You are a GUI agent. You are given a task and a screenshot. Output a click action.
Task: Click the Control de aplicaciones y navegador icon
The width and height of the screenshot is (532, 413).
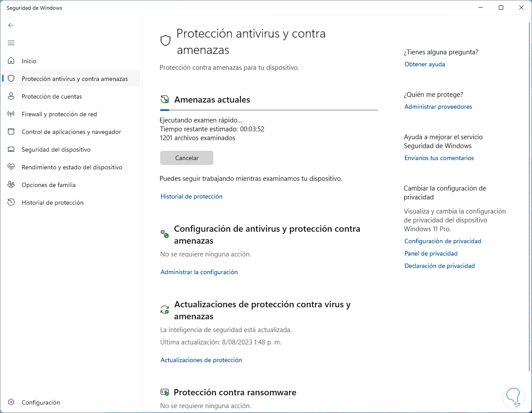(12, 132)
